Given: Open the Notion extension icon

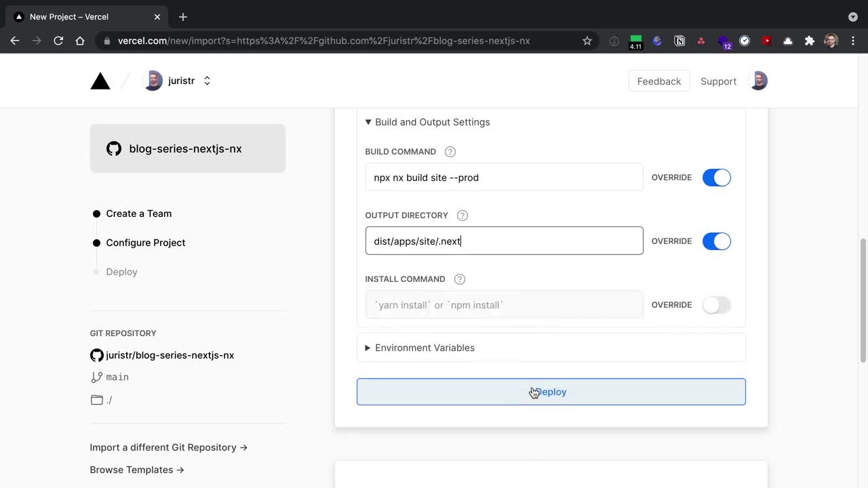Looking at the screenshot, I should [679, 41].
